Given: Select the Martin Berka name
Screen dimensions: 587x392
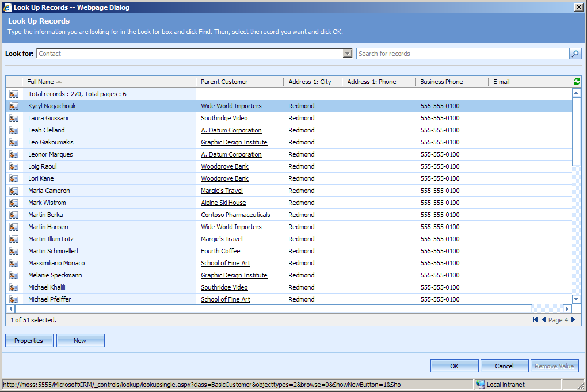Looking at the screenshot, I should 45,215.
